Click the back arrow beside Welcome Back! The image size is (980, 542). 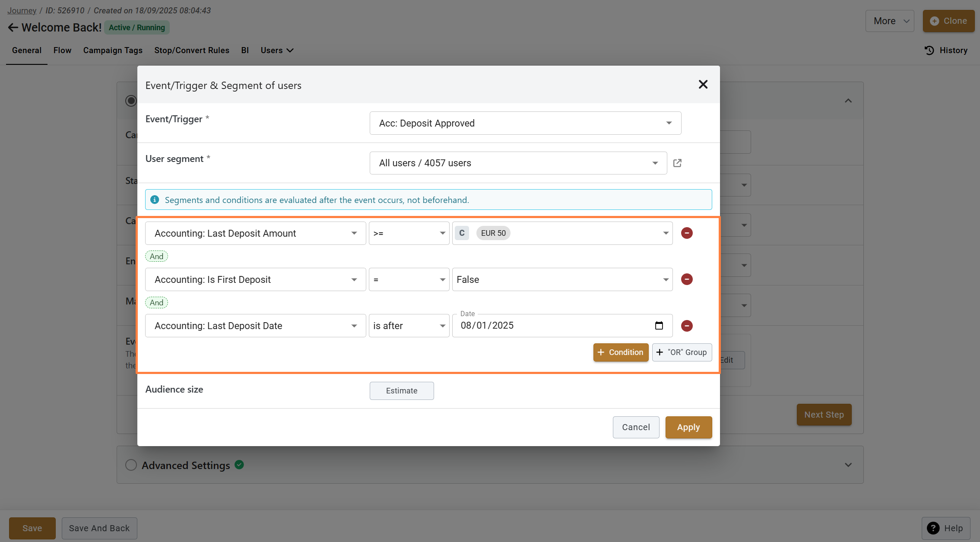[x=13, y=28]
